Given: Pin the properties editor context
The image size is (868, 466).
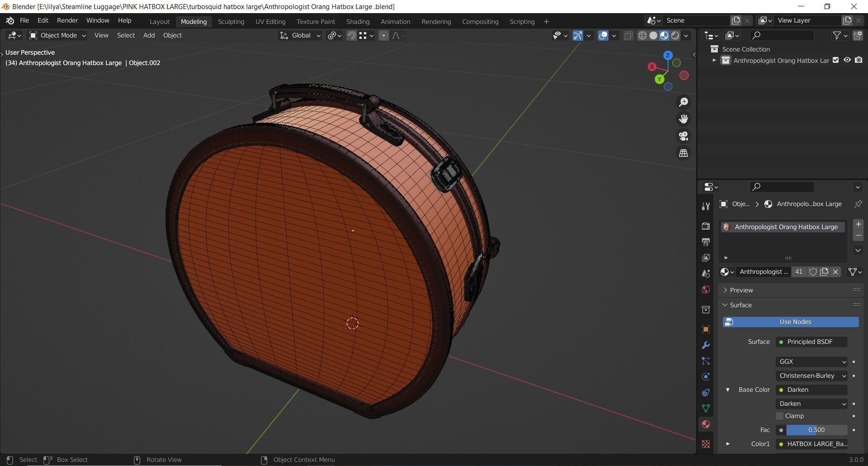Looking at the screenshot, I should click(858, 204).
